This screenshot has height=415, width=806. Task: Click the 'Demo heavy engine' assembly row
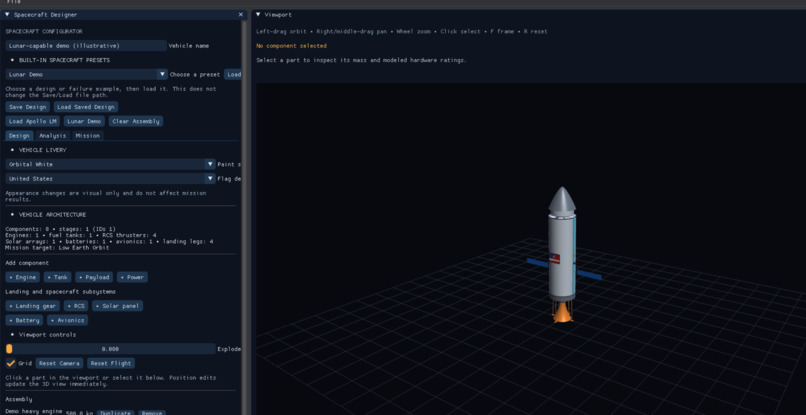pos(34,412)
